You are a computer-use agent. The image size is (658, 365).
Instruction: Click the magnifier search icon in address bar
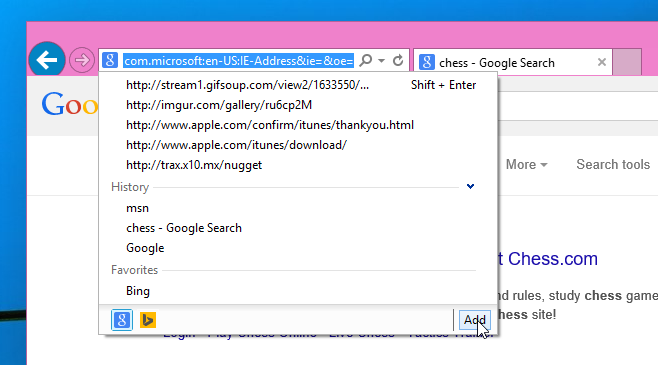(366, 60)
